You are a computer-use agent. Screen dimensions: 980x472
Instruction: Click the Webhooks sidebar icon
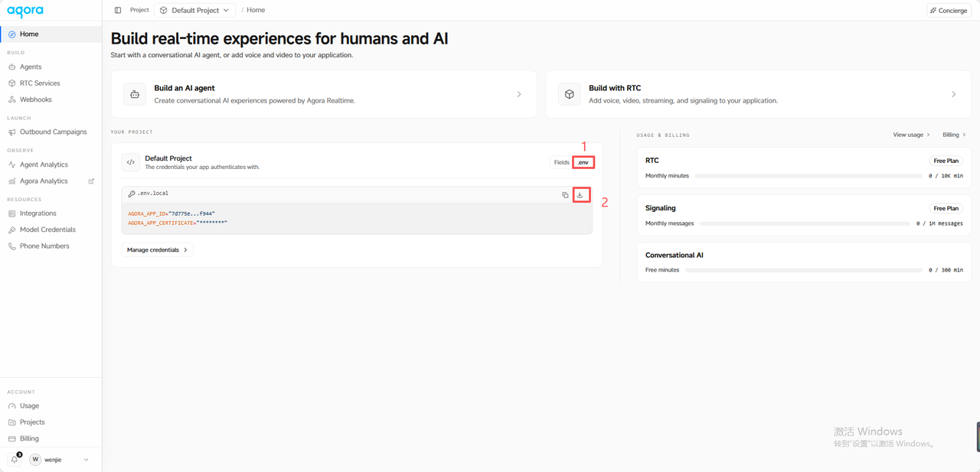click(x=12, y=99)
